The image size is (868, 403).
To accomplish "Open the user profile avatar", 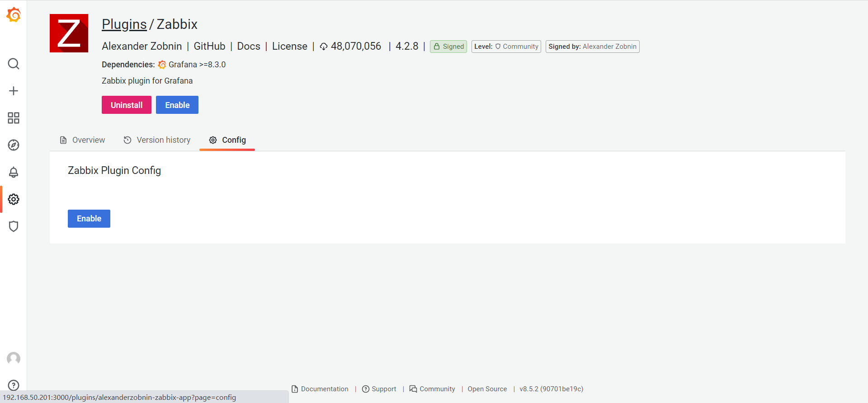I will (x=14, y=358).
